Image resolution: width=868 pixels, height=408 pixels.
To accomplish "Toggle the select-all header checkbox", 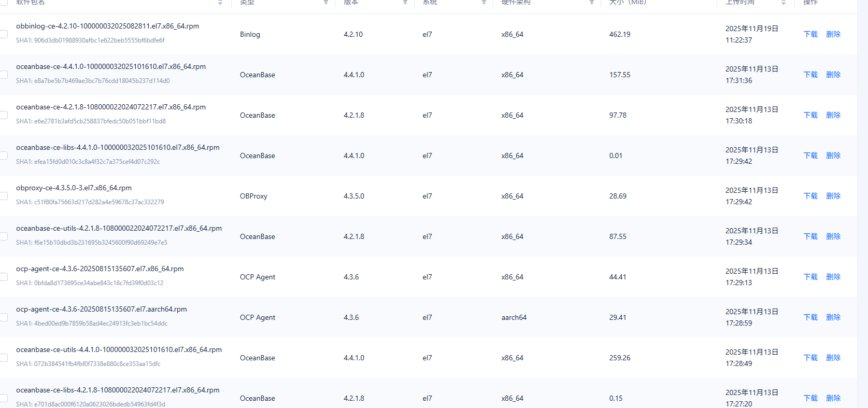I will (4, 2).
